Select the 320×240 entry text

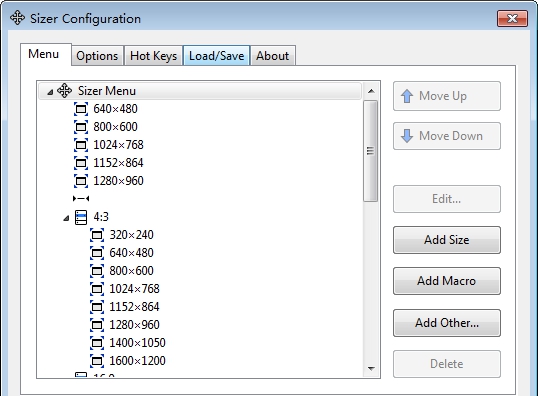coord(131,235)
